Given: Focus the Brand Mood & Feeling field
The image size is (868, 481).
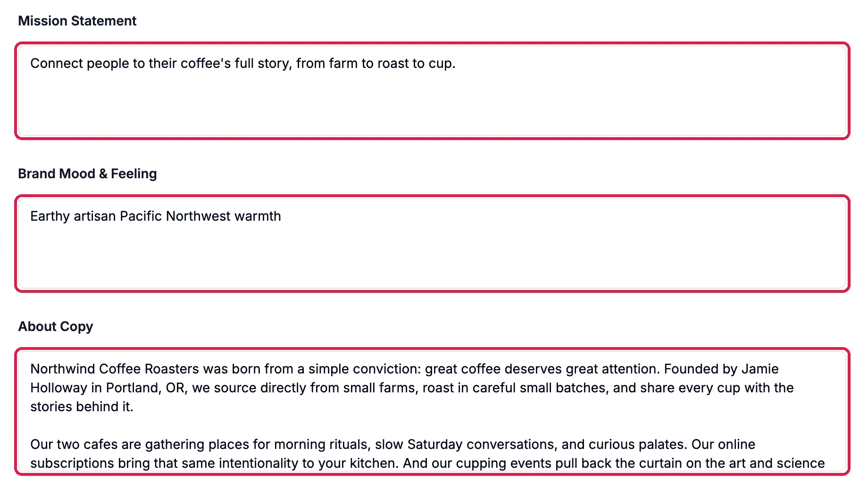Looking at the screenshot, I should 432,243.
